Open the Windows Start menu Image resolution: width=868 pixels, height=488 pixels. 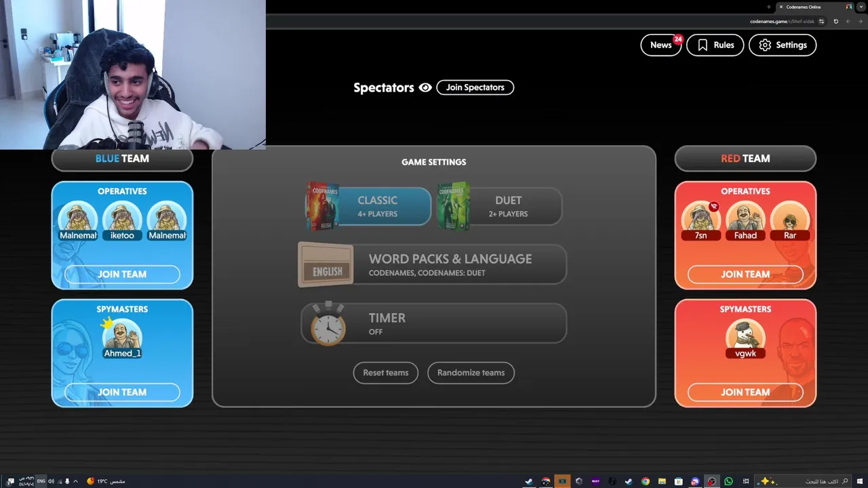pos(859,481)
